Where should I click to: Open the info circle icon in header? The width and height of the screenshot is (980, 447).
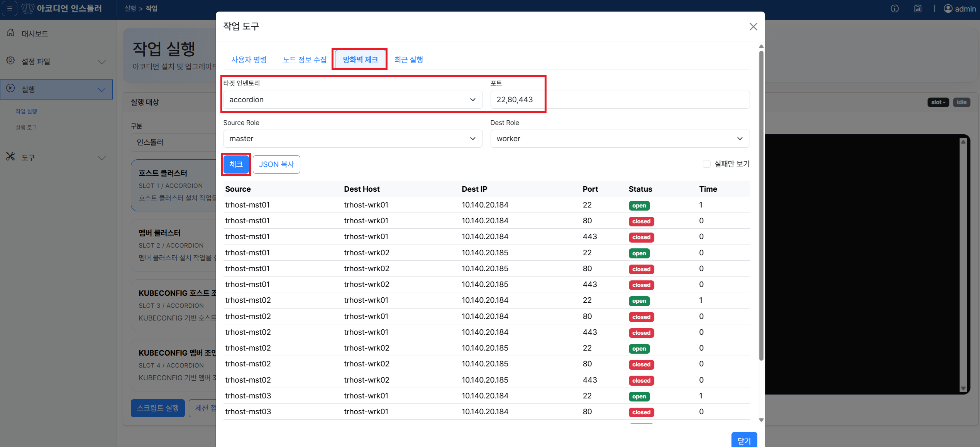click(x=894, y=8)
